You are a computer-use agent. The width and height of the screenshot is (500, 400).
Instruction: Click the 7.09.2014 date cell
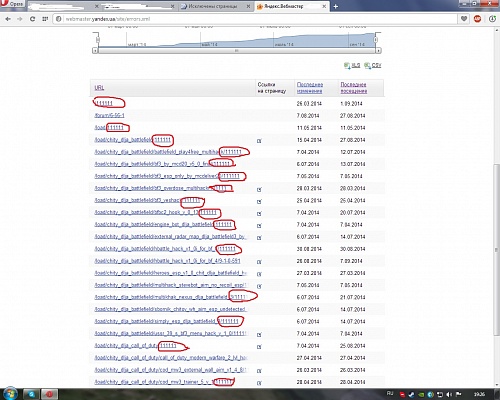pos(351,261)
